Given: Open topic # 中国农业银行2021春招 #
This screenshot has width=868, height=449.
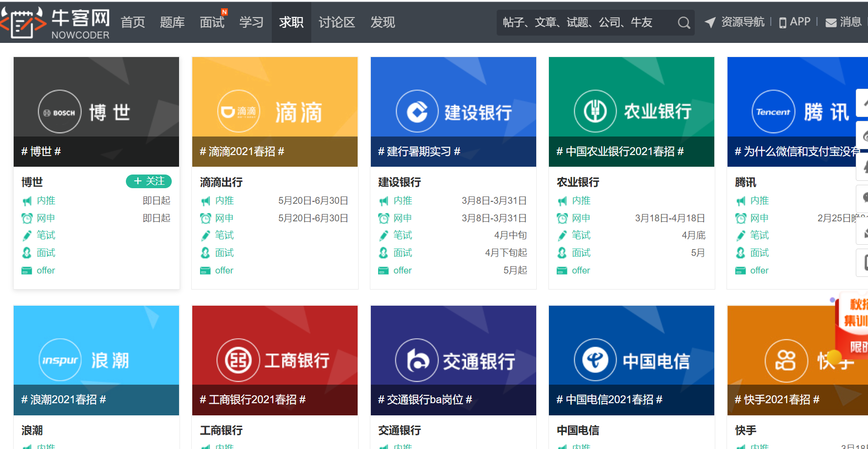Looking at the screenshot, I should tap(620, 152).
